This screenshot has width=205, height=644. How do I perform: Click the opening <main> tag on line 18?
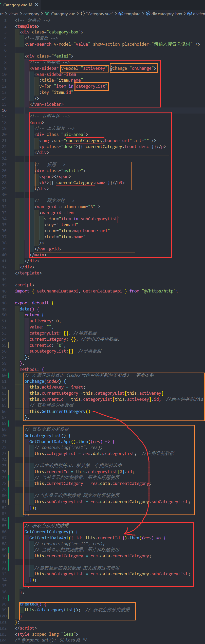click(37, 123)
